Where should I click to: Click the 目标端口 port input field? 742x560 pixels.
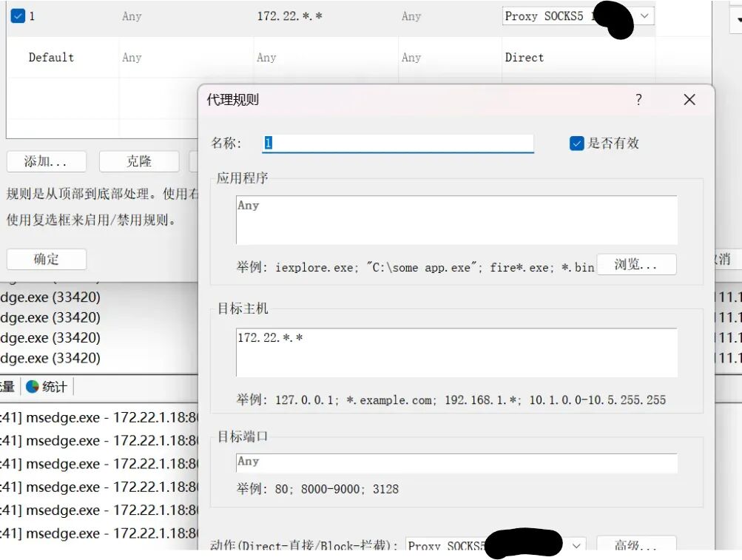pyautogui.click(x=456, y=462)
